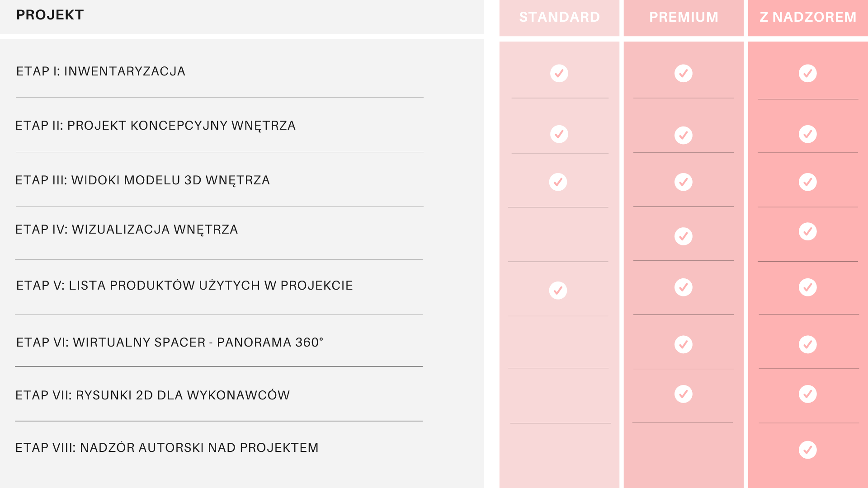
Task: Click Etap VI: Wirtualny spacer panorama label
Action: coord(170,343)
